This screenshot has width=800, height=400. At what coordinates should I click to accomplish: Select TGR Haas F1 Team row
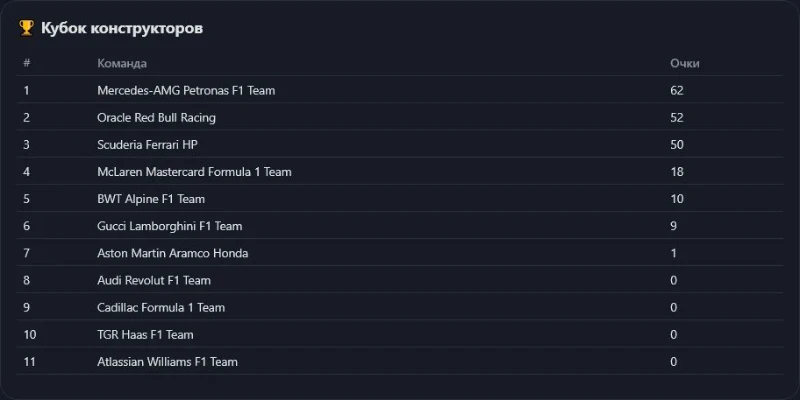pyautogui.click(x=399, y=335)
